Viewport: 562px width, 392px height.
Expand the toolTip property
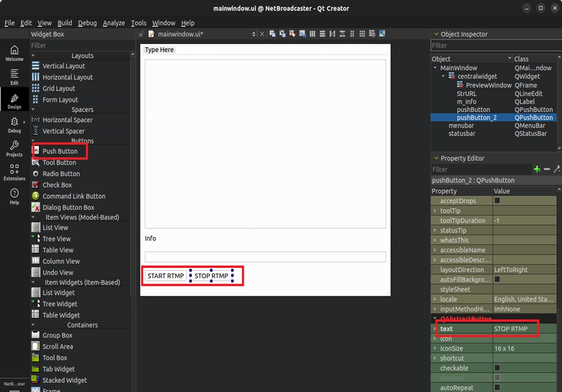pyautogui.click(x=435, y=211)
